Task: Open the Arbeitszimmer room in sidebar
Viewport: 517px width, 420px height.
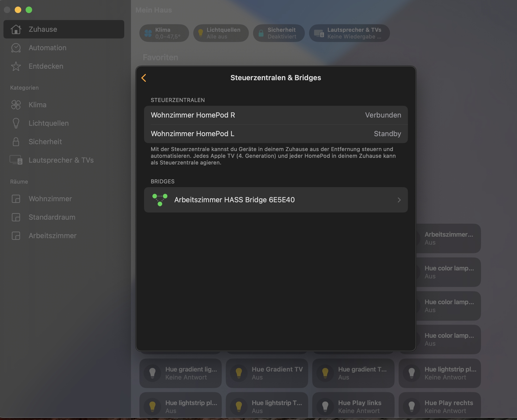Action: point(64,236)
